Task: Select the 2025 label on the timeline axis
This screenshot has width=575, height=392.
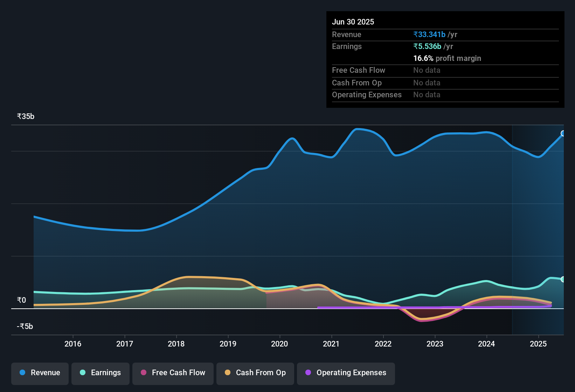Action: coord(538,344)
